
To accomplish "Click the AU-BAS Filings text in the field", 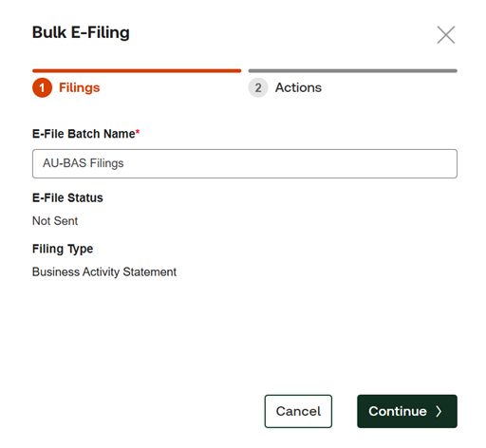I will tap(84, 163).
